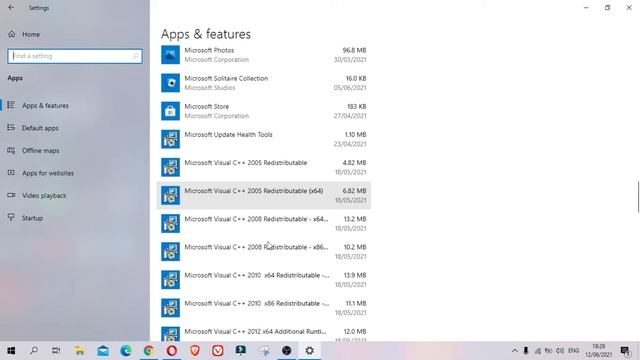Image resolution: width=640 pixels, height=360 pixels.
Task: Click the Microsoft Store app icon
Action: coord(170,111)
